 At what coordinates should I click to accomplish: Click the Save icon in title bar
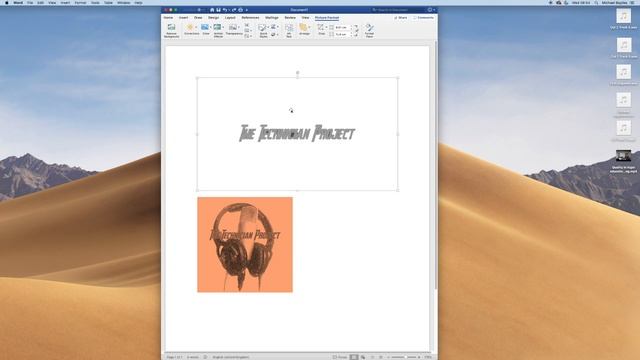[x=218, y=10]
